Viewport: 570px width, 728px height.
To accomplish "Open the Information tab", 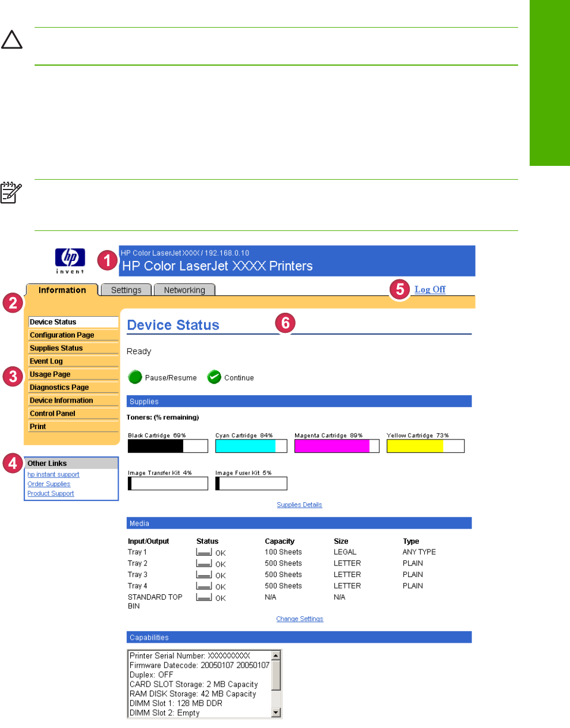I will click(x=62, y=290).
